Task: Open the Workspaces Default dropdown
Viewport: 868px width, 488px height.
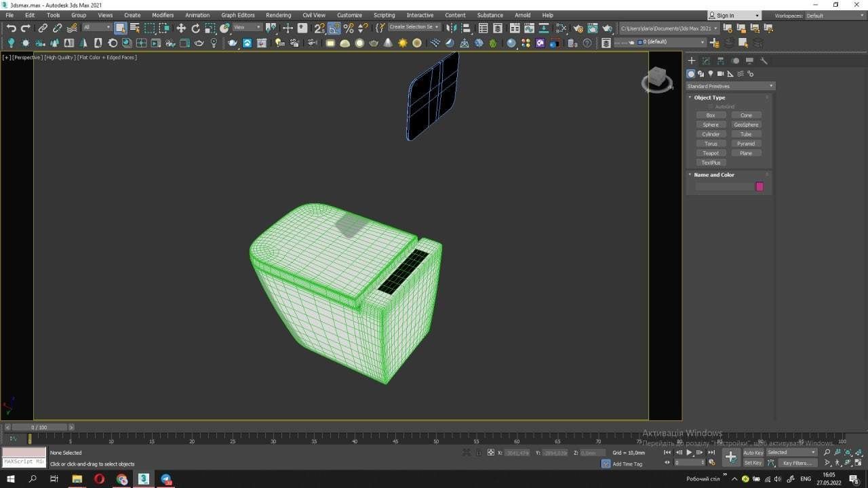Action: pyautogui.click(x=833, y=16)
